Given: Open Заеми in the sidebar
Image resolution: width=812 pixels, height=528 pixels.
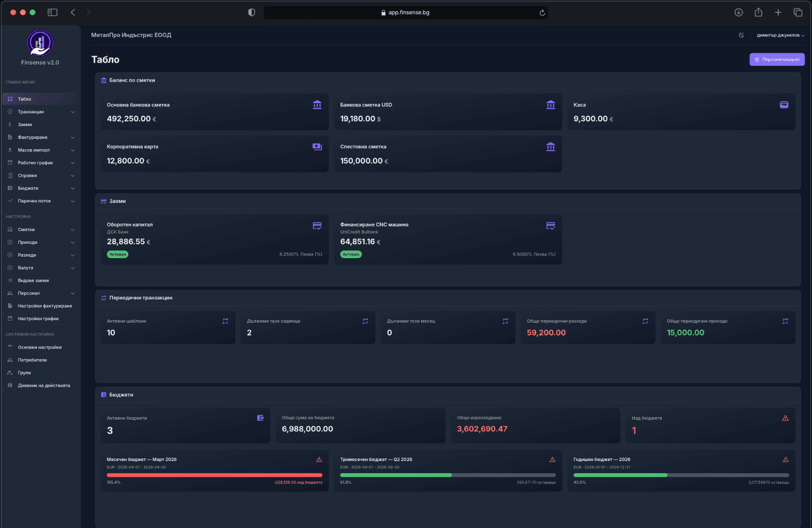Looking at the screenshot, I should (x=41, y=125).
